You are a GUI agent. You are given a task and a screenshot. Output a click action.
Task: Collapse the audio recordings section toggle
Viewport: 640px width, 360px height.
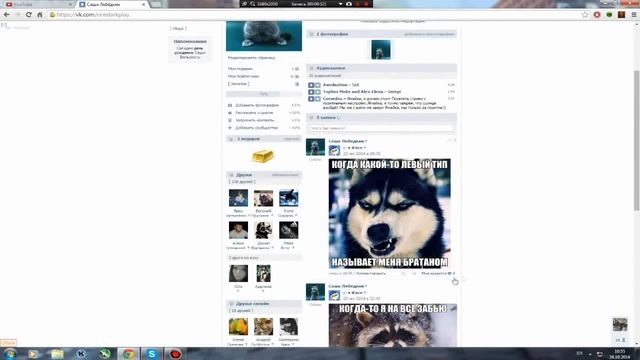(x=311, y=68)
